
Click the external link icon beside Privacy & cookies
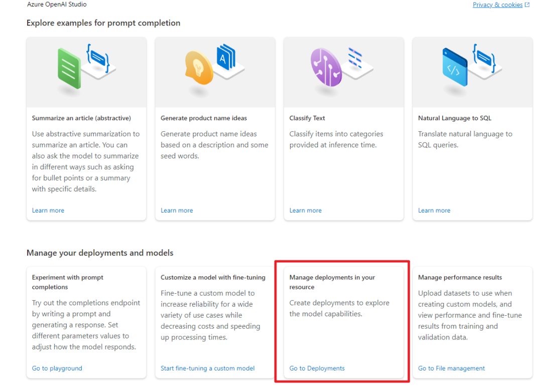(527, 5)
